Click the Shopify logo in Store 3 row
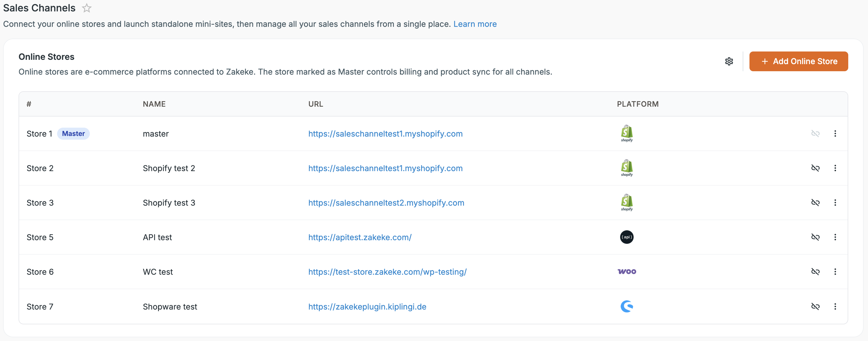Viewport: 868px width, 341px height. coord(627,202)
